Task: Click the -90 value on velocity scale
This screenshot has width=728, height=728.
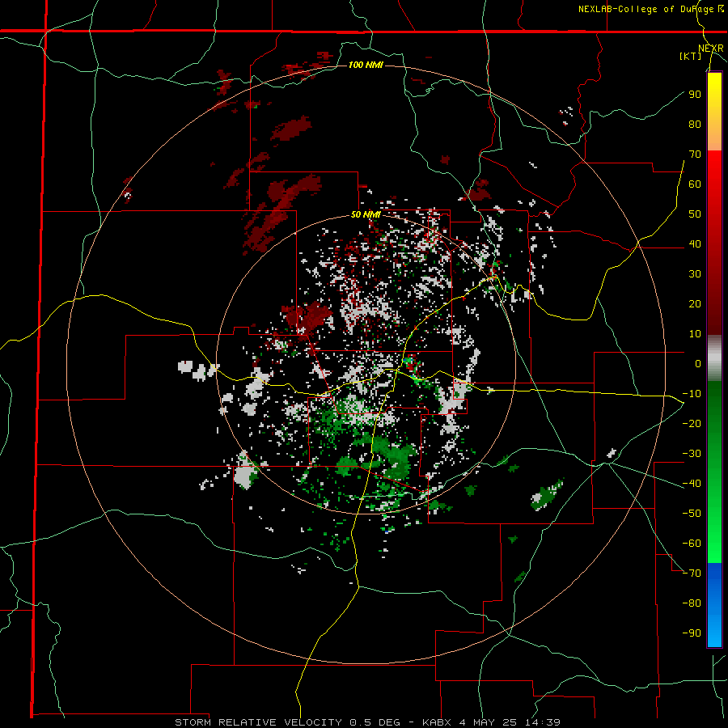Action: 692,633
